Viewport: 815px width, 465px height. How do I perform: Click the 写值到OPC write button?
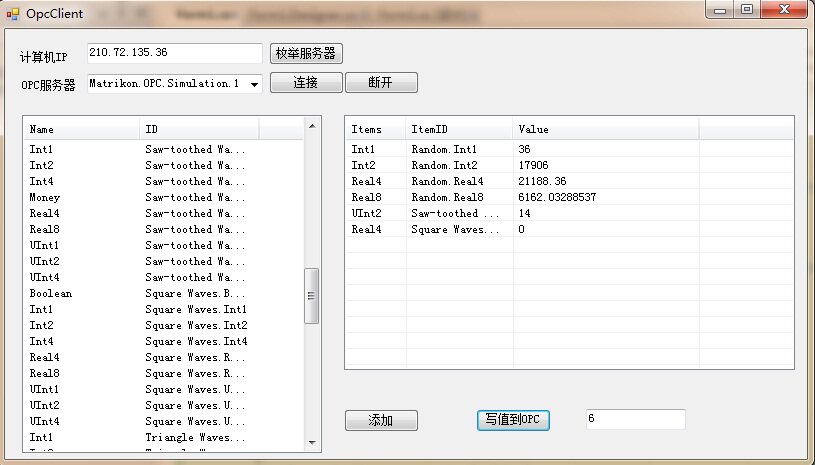pos(512,421)
